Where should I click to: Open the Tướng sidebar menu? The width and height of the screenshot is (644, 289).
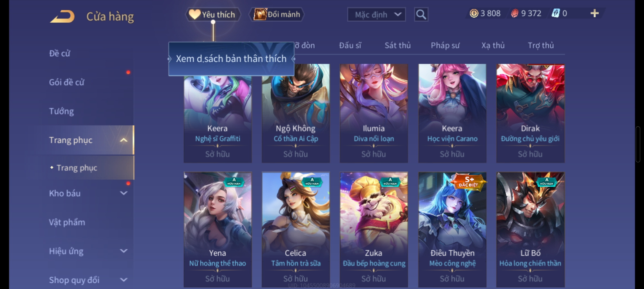[x=61, y=111]
